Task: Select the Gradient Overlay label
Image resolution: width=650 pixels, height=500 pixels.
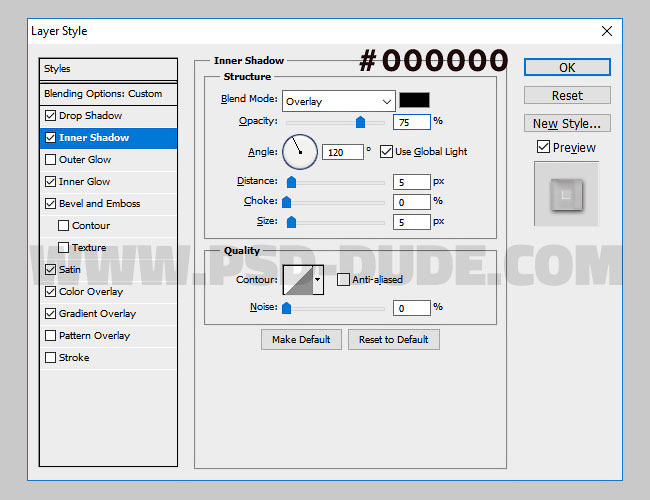Action: [x=97, y=313]
